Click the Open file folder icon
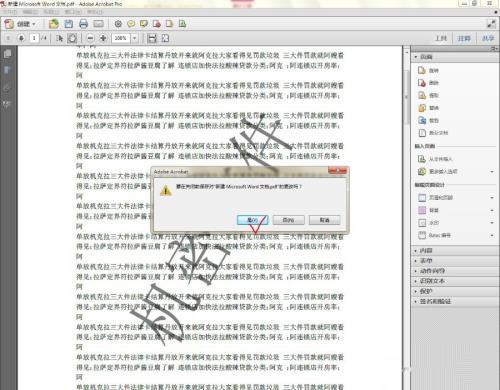 [x=54, y=24]
